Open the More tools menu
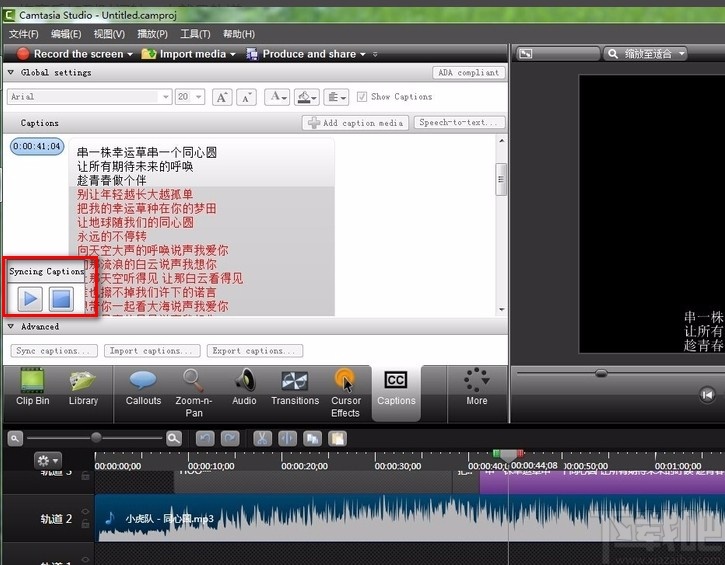The height and width of the screenshot is (565, 725). [x=477, y=388]
